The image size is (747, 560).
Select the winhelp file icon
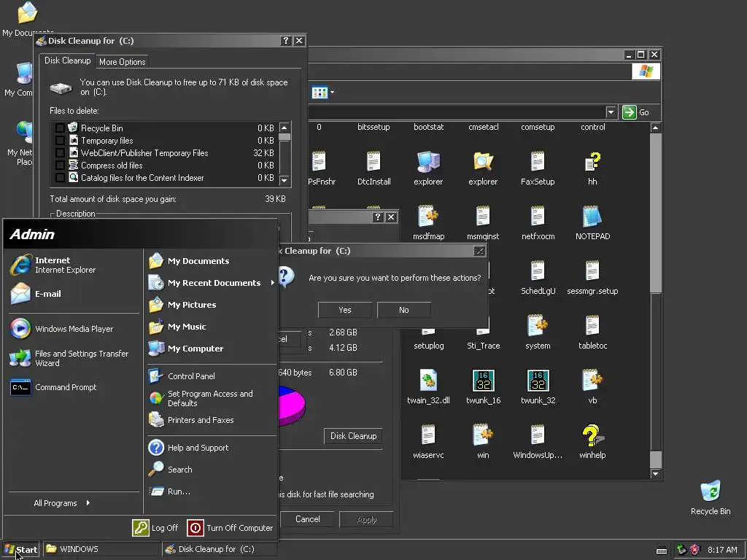[592, 441]
